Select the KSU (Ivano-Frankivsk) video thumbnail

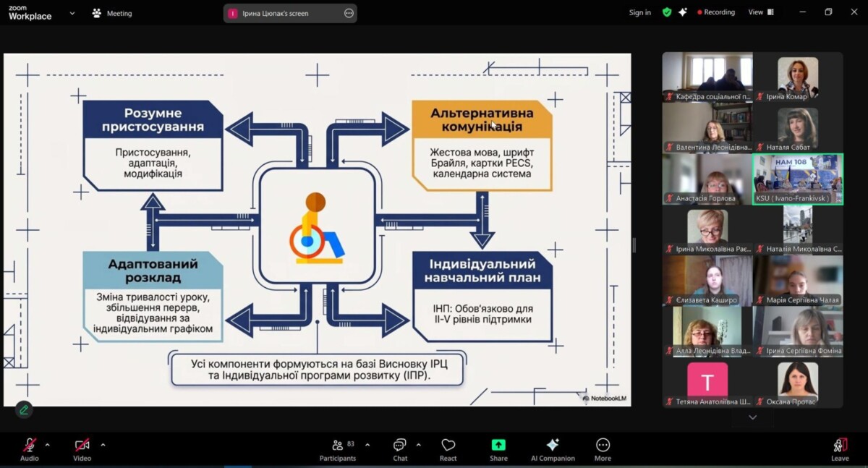pos(798,179)
